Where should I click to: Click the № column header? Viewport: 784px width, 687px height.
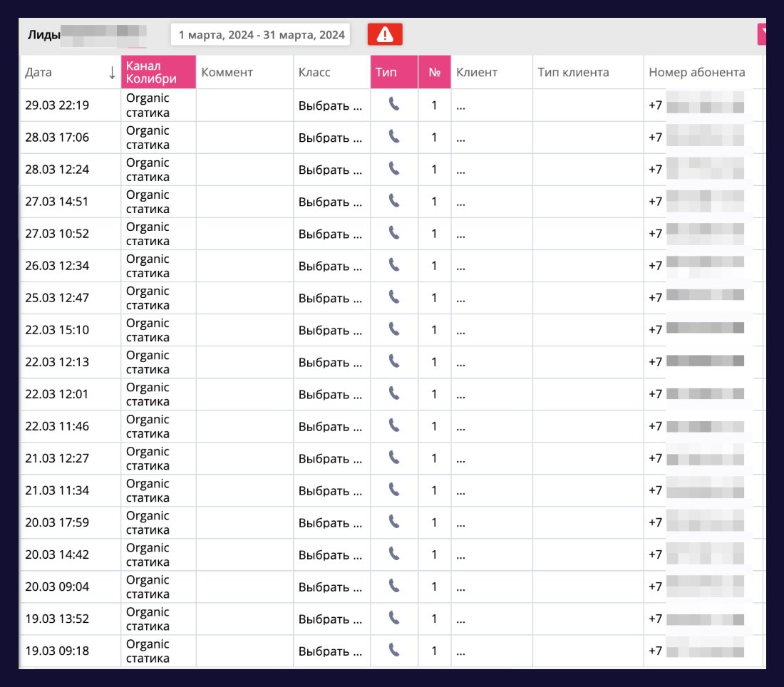pyautogui.click(x=435, y=72)
